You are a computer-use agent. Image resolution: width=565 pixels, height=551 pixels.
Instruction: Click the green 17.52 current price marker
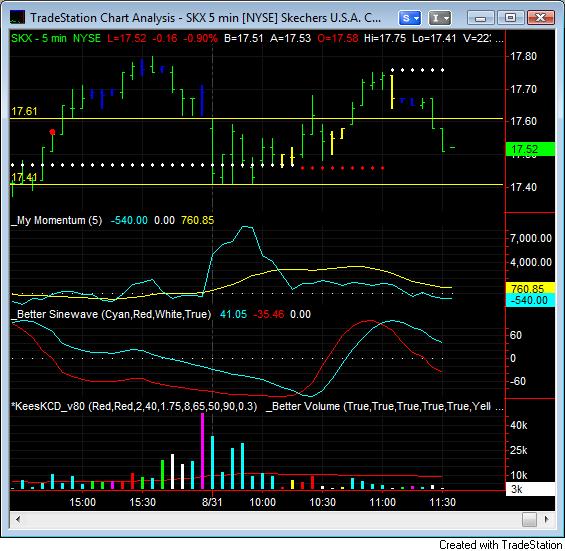pyautogui.click(x=530, y=149)
